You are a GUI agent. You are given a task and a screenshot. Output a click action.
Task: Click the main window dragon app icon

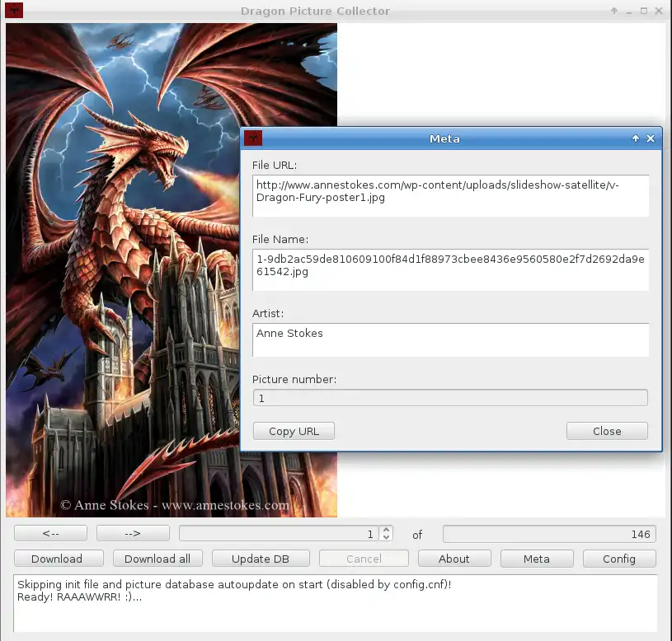coord(14,10)
